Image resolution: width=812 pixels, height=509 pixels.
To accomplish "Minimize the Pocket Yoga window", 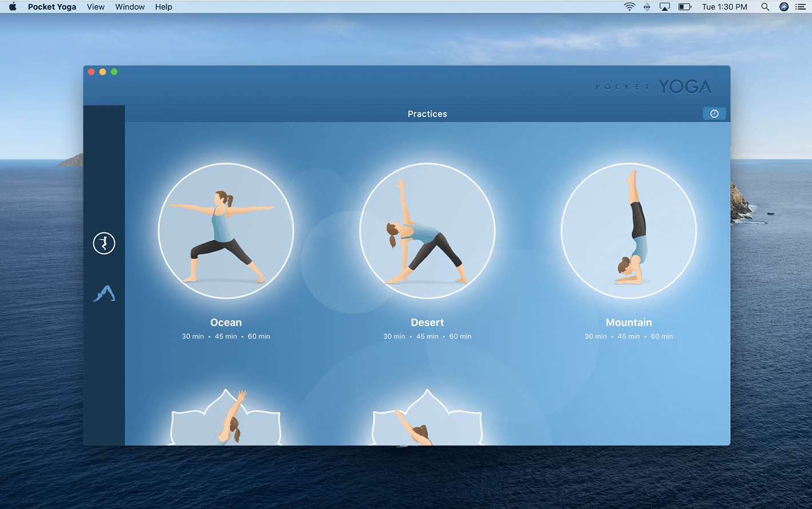I will [x=103, y=71].
